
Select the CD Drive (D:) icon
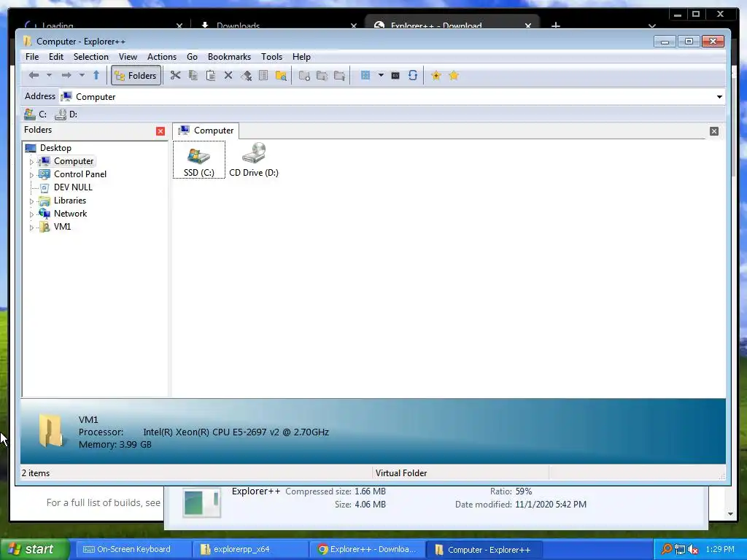[254, 160]
